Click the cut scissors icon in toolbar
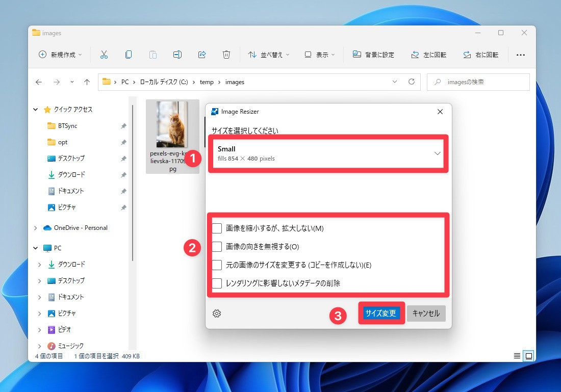561x392 pixels. pyautogui.click(x=104, y=55)
